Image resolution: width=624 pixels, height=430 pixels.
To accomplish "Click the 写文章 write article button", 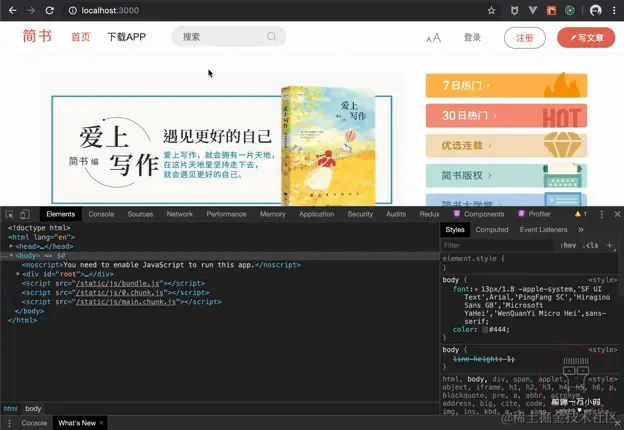I will pyautogui.click(x=586, y=38).
